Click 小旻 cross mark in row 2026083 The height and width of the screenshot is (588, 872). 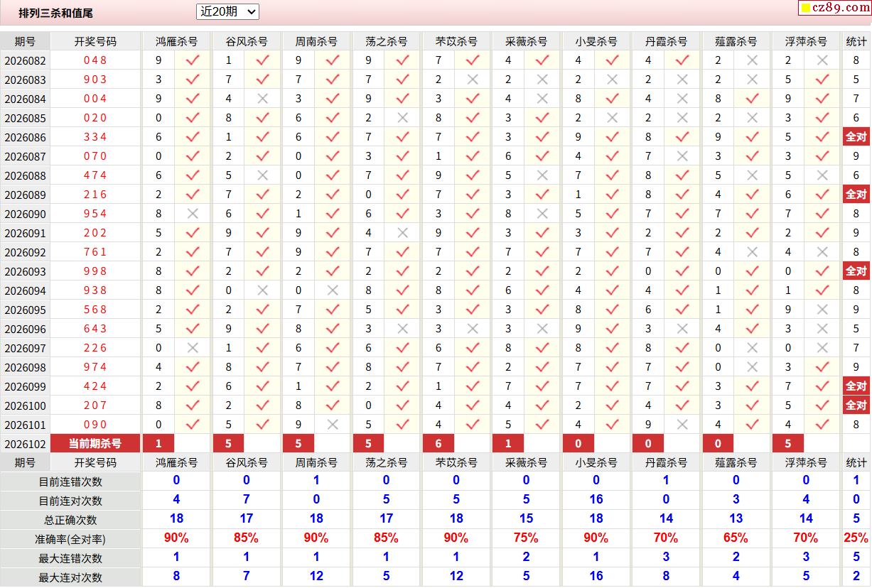point(613,80)
